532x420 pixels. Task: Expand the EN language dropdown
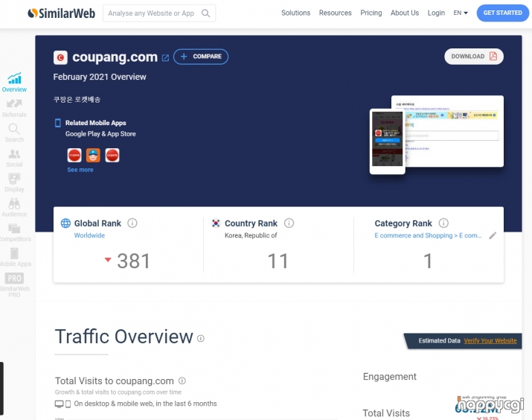click(461, 13)
